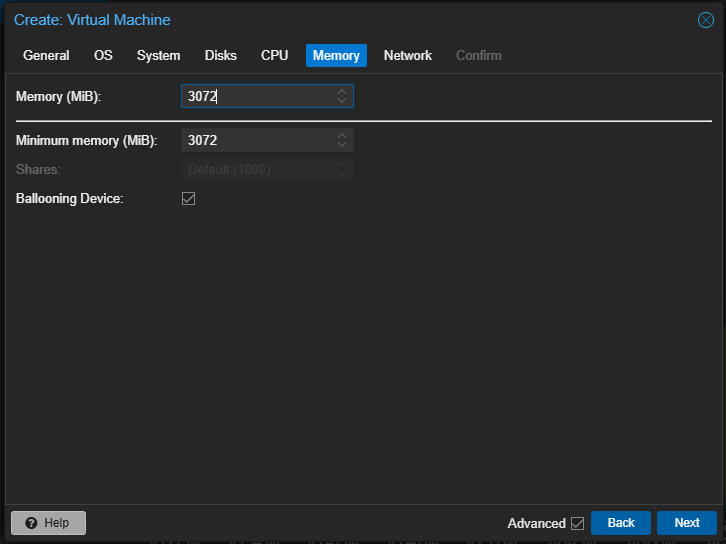The image size is (726, 544).
Task: Decrement Minimum memory using down spinner
Action: [x=342, y=145]
